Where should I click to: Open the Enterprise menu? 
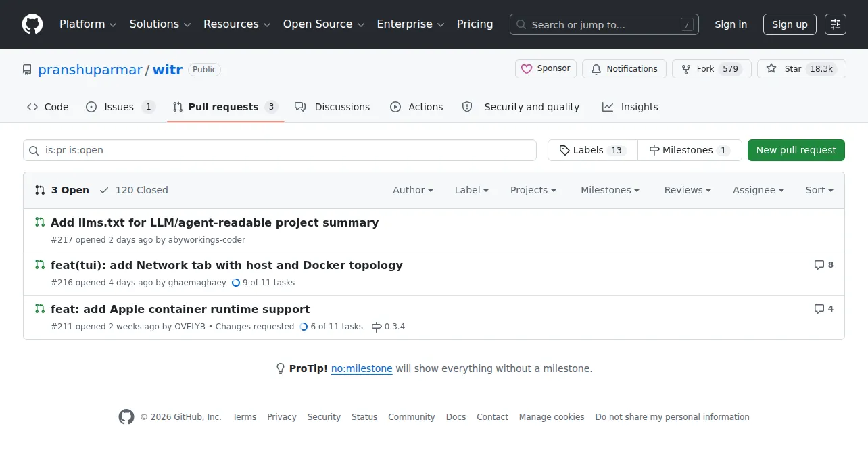pyautogui.click(x=410, y=24)
